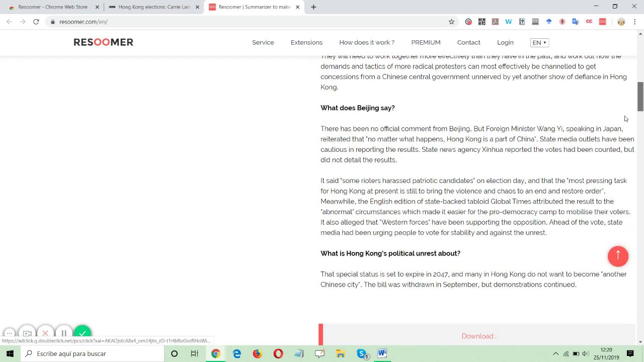Open Microsoft Edge from taskbar
The image size is (644, 362).
click(x=236, y=353)
